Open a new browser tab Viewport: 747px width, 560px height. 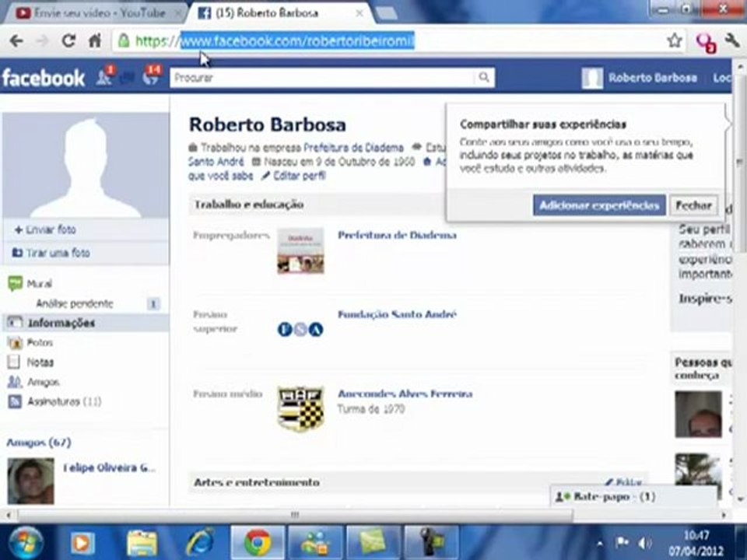[x=387, y=14]
